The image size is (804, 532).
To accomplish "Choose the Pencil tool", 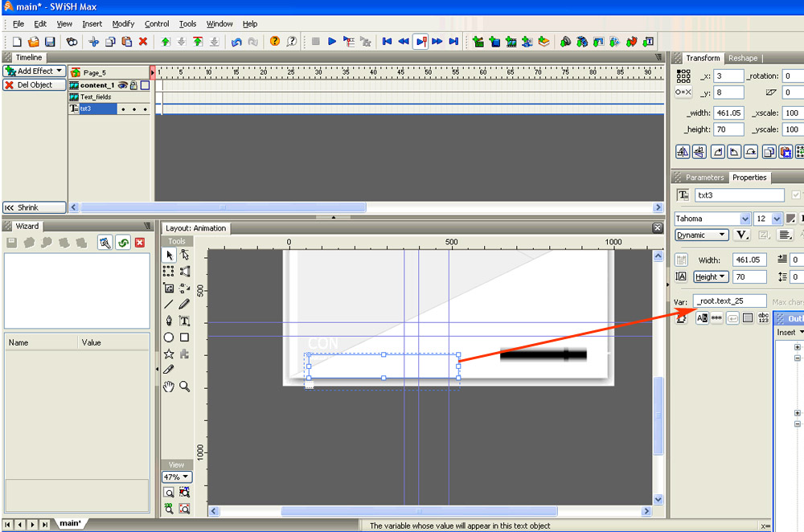I will point(184,305).
